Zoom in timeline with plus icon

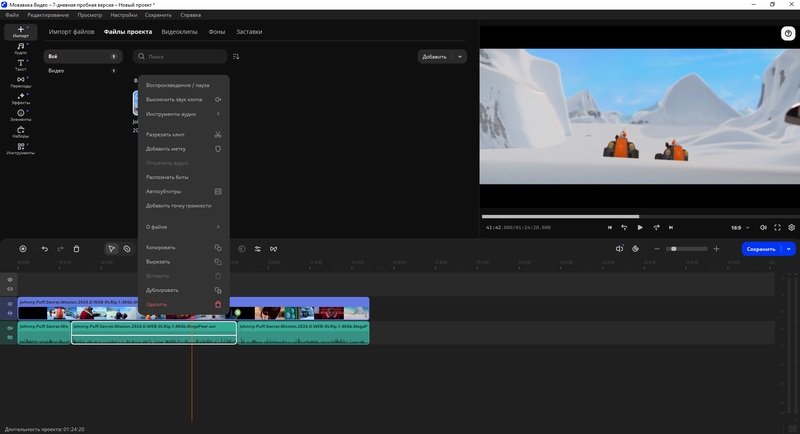point(716,249)
